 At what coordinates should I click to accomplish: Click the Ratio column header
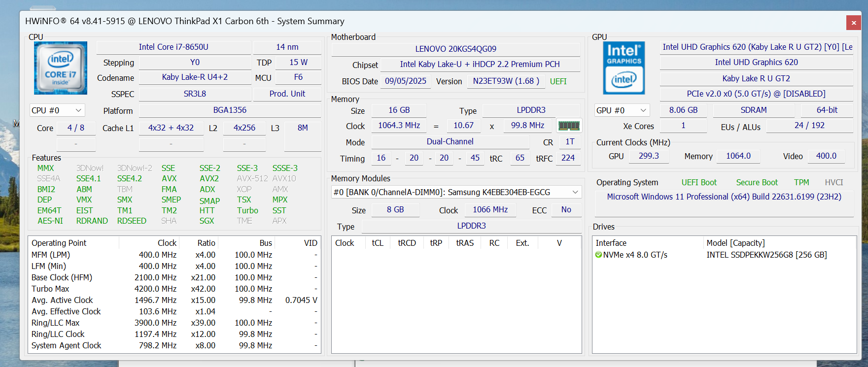tap(199, 243)
